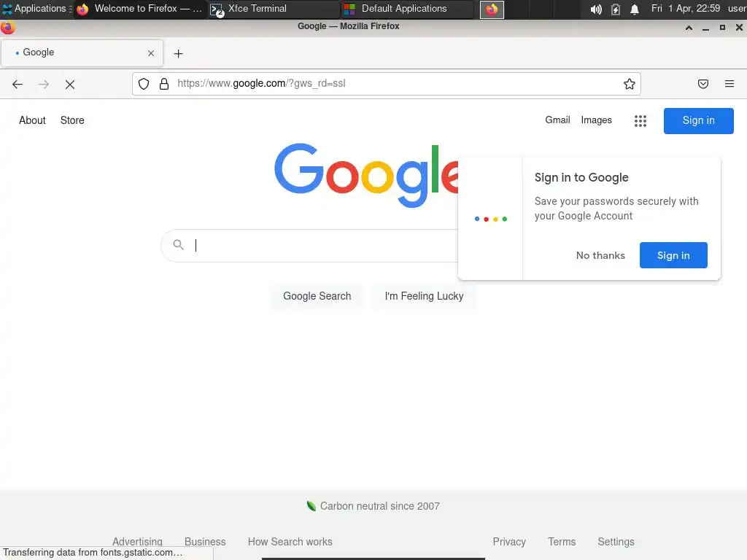Bookmark this page with the star

click(630, 85)
